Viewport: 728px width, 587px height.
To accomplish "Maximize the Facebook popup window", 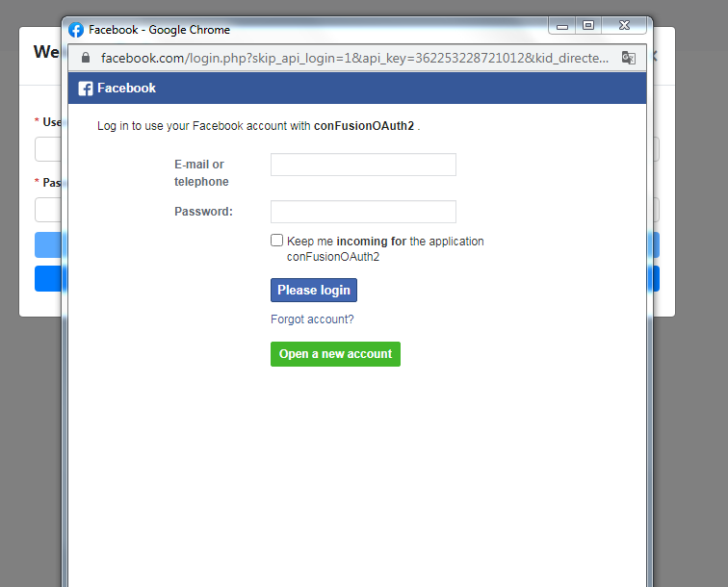I will 588,26.
